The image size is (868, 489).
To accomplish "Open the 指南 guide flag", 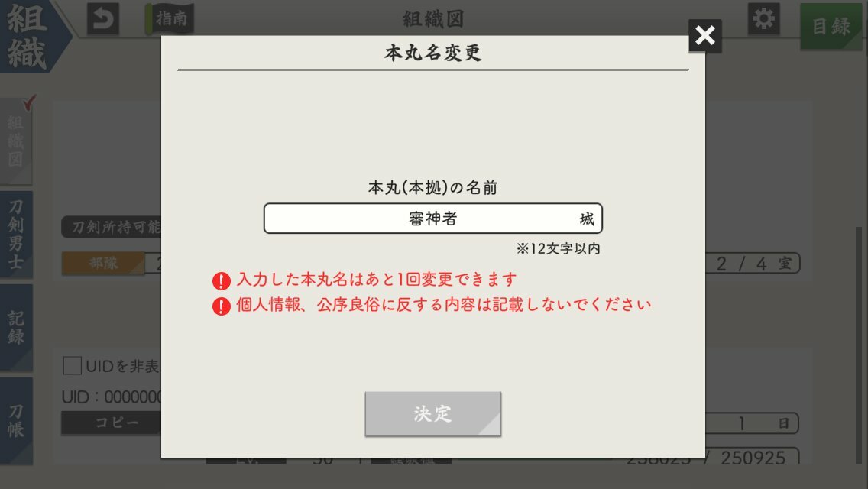I will 170,18.
